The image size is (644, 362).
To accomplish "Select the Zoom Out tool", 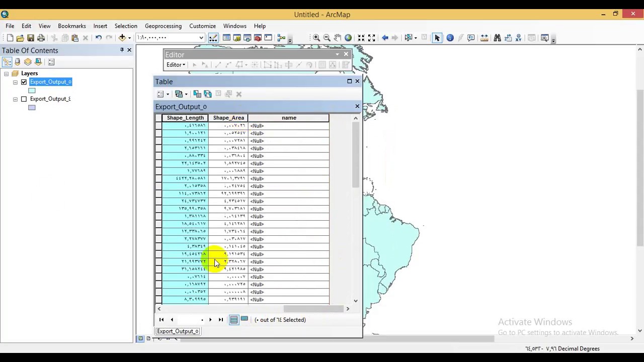I will point(327,38).
